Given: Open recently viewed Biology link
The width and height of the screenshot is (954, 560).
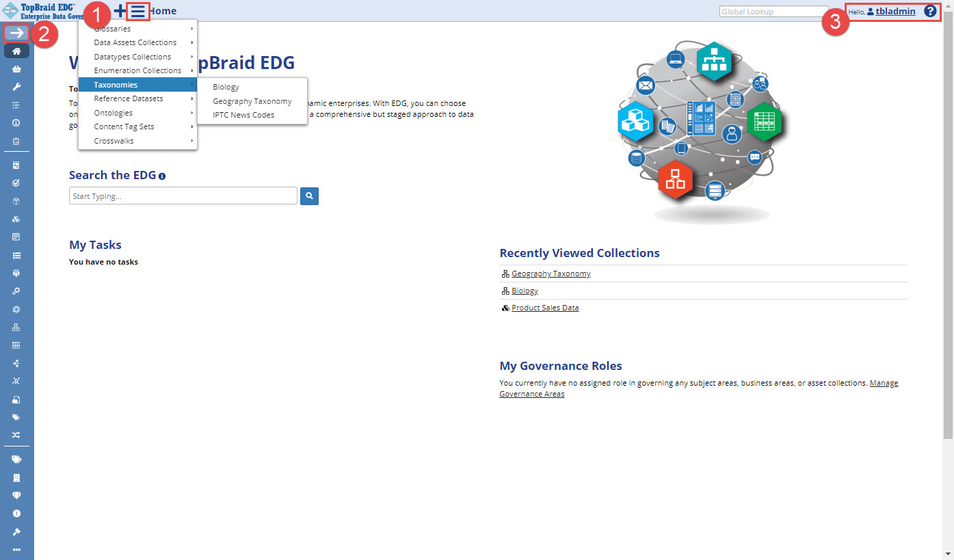Looking at the screenshot, I should point(525,291).
